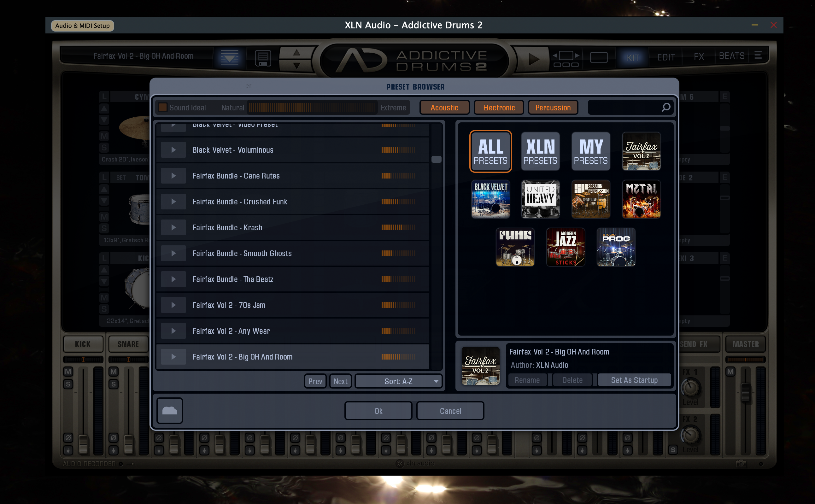Toggle the Percussion filter
Image resolution: width=815 pixels, height=504 pixels.
(x=553, y=107)
